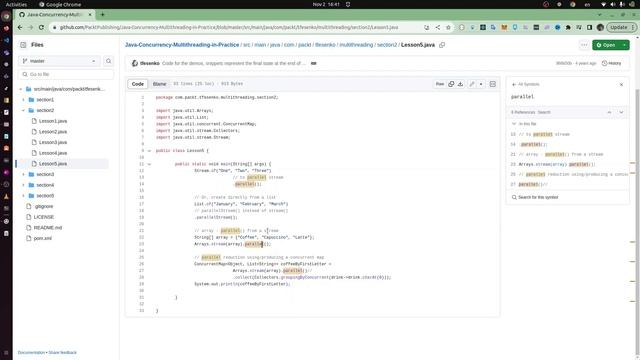Open Chrome side panel icon
The height and width of the screenshot is (360, 640).
589,27
